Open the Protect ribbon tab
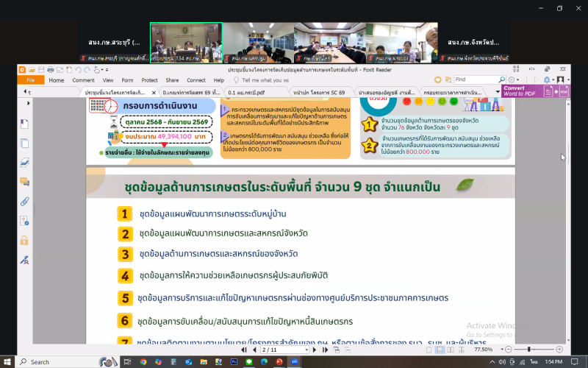 coord(149,79)
